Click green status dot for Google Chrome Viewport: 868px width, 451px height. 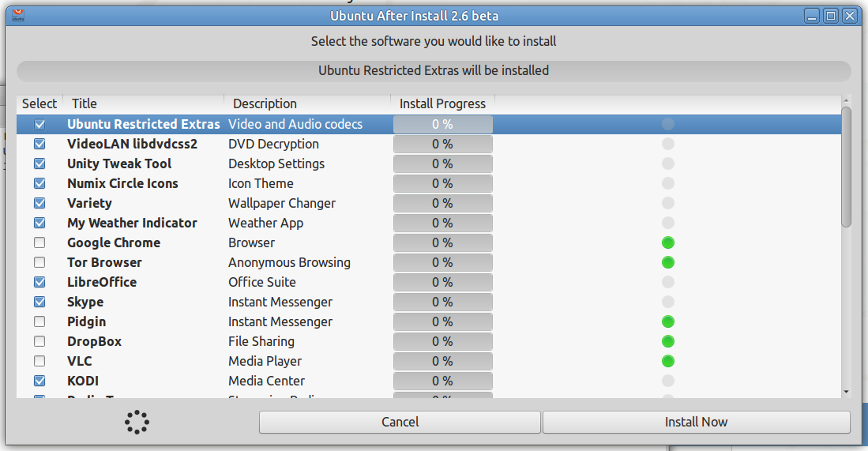click(x=668, y=243)
